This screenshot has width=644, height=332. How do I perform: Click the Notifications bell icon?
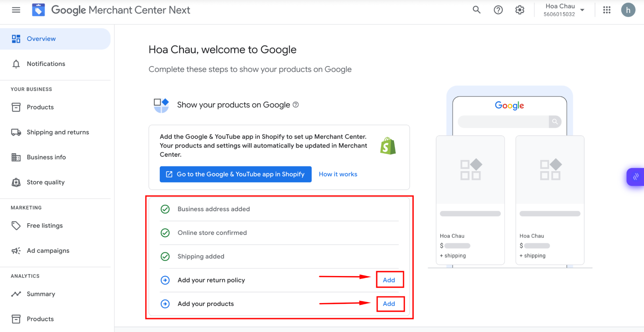click(16, 64)
